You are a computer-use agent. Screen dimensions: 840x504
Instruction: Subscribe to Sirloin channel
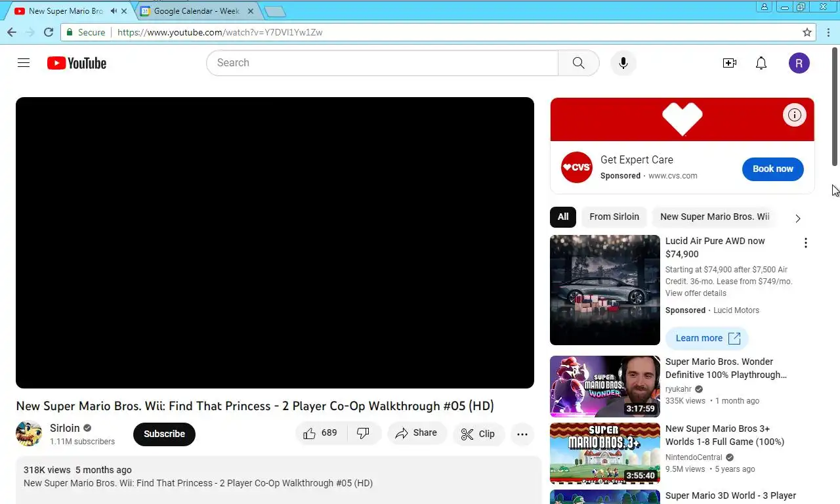point(164,434)
